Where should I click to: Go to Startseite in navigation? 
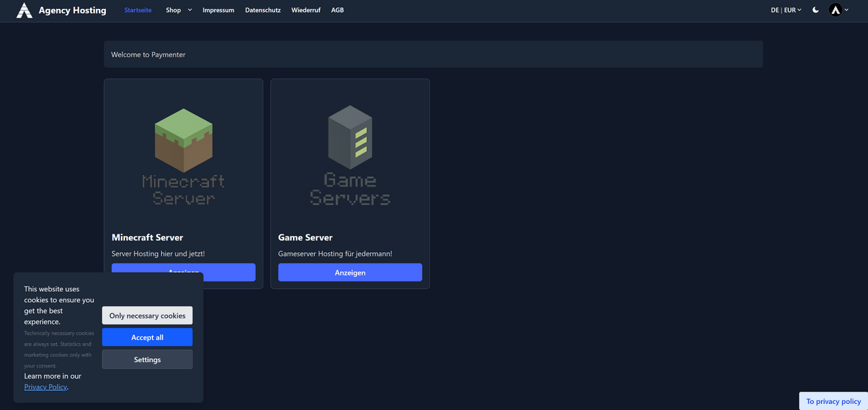(x=138, y=10)
